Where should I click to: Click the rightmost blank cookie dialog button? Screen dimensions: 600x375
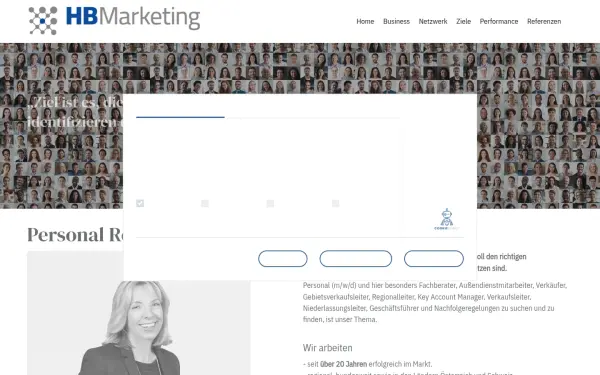coord(434,259)
